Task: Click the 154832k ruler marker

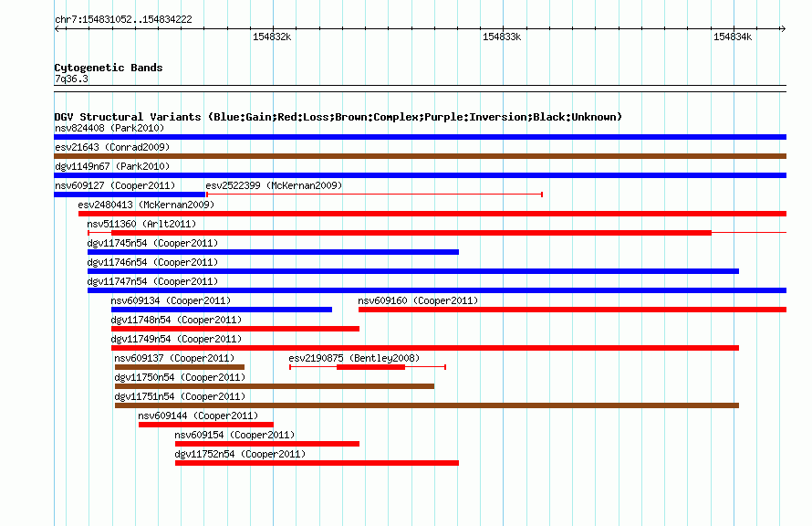Action: 271,37
